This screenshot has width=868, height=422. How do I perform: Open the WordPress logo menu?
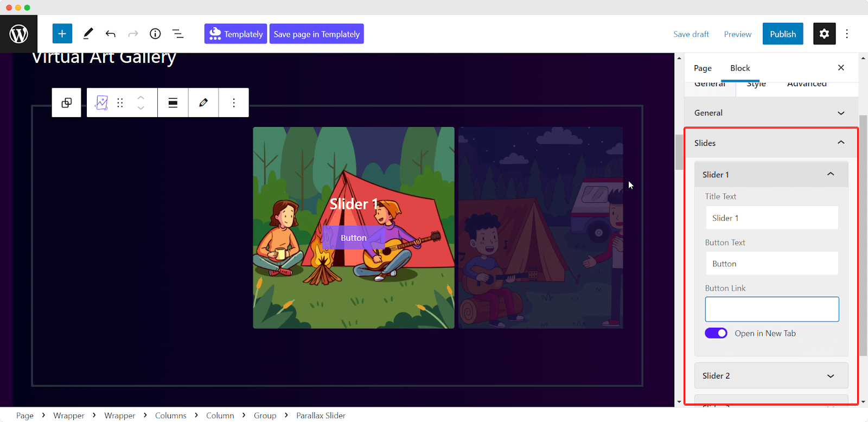(19, 34)
